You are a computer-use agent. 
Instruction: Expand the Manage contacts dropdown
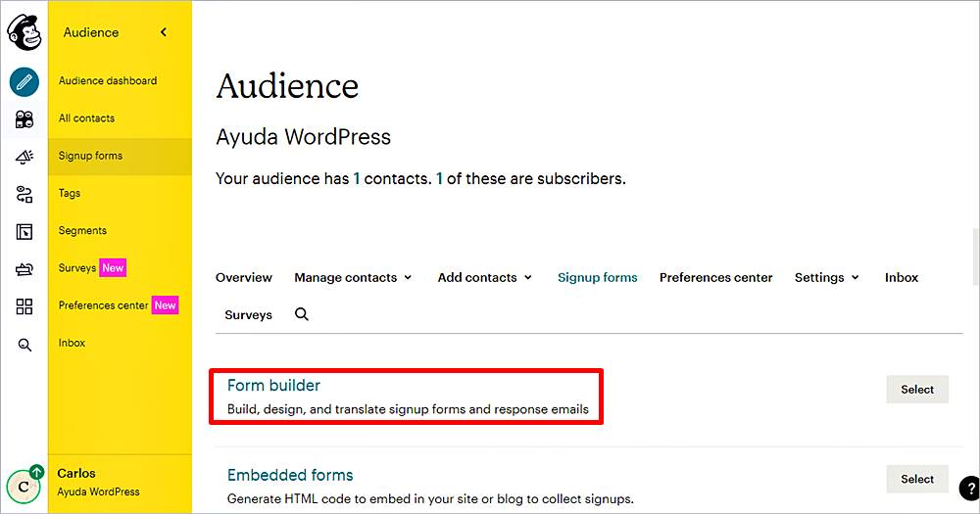353,278
